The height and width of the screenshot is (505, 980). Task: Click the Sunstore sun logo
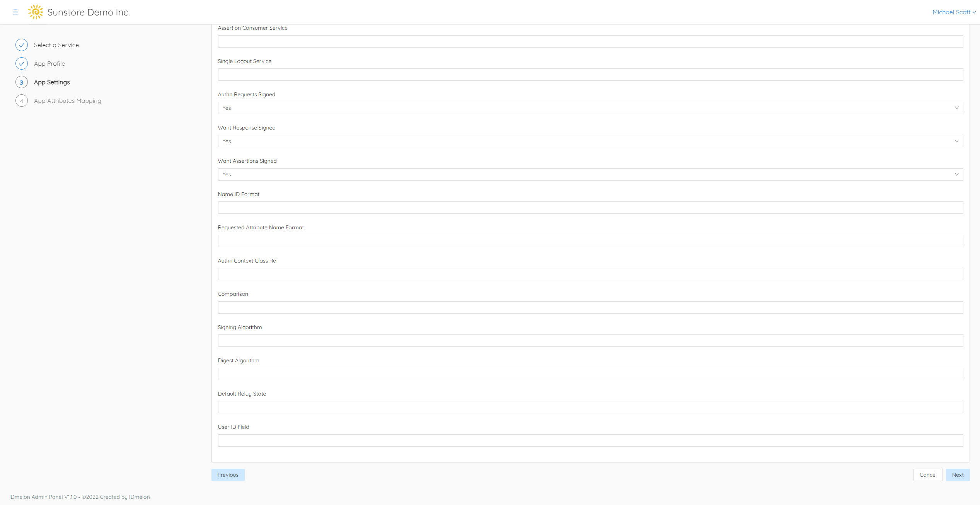36,12
